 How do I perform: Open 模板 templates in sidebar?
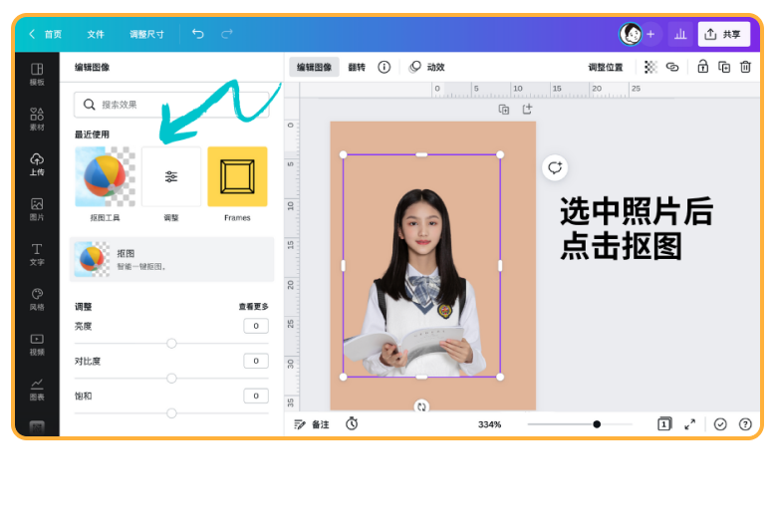pyautogui.click(x=37, y=75)
